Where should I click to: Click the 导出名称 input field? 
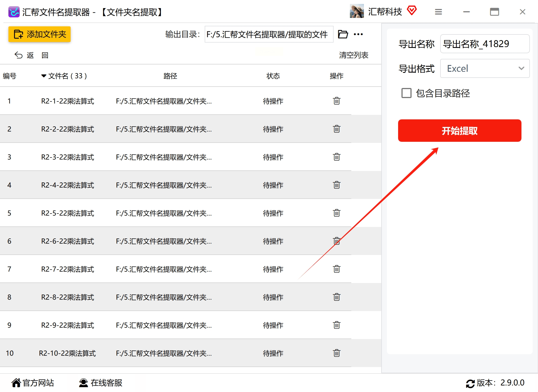click(x=485, y=44)
